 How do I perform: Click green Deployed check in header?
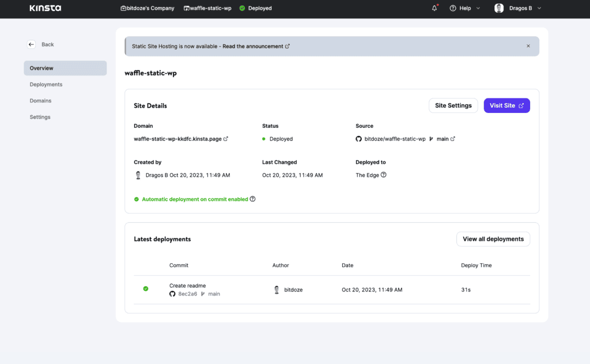pyautogui.click(x=243, y=8)
